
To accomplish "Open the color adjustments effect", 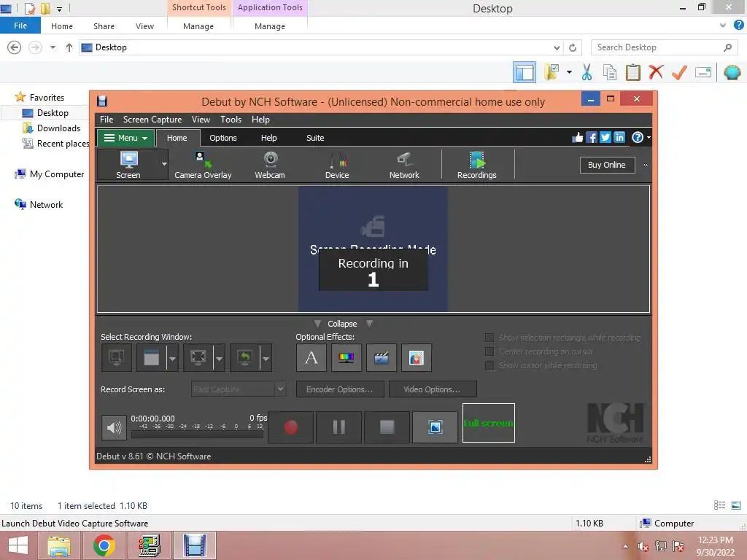I will coord(347,357).
